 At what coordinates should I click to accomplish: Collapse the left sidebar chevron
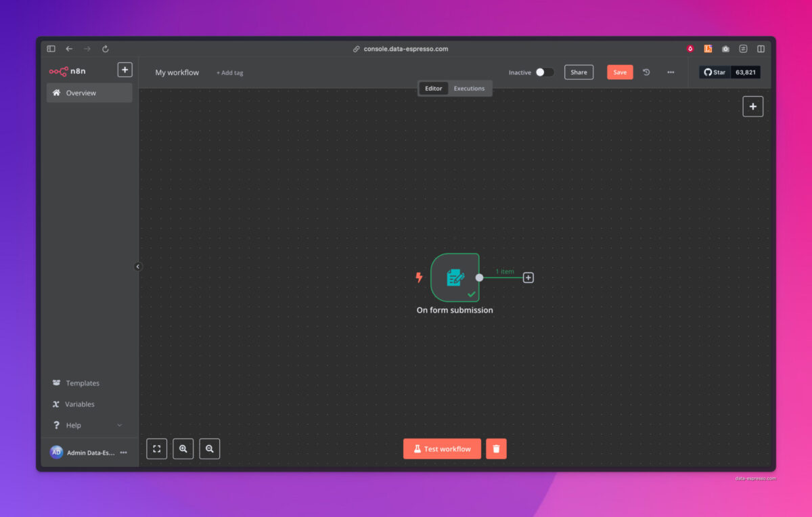[x=138, y=267]
